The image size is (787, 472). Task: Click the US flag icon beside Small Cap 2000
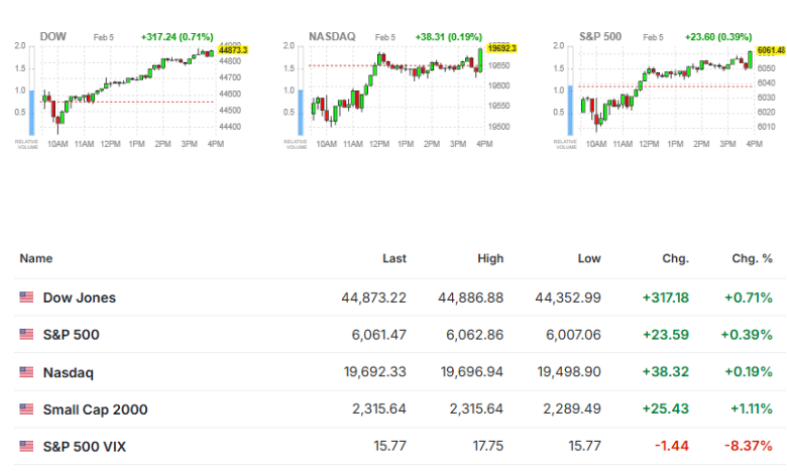click(27, 409)
